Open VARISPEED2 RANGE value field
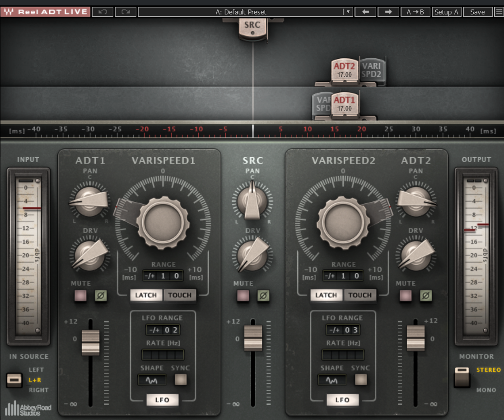504x420 pixels. 343,276
